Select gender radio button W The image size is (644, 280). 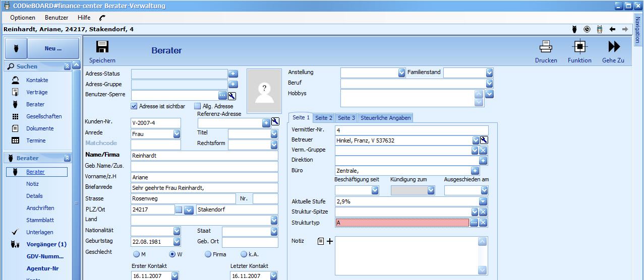click(x=172, y=254)
